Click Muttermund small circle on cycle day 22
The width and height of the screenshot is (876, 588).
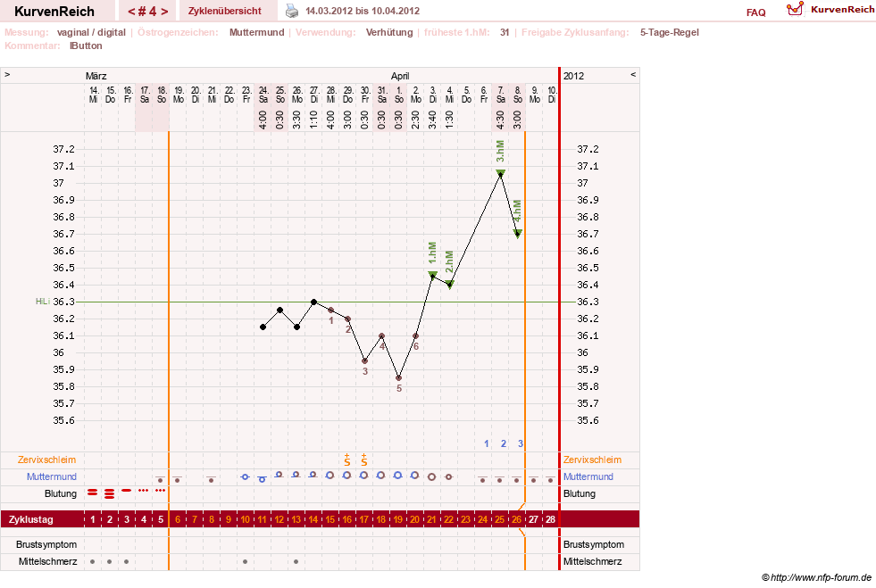(448, 476)
